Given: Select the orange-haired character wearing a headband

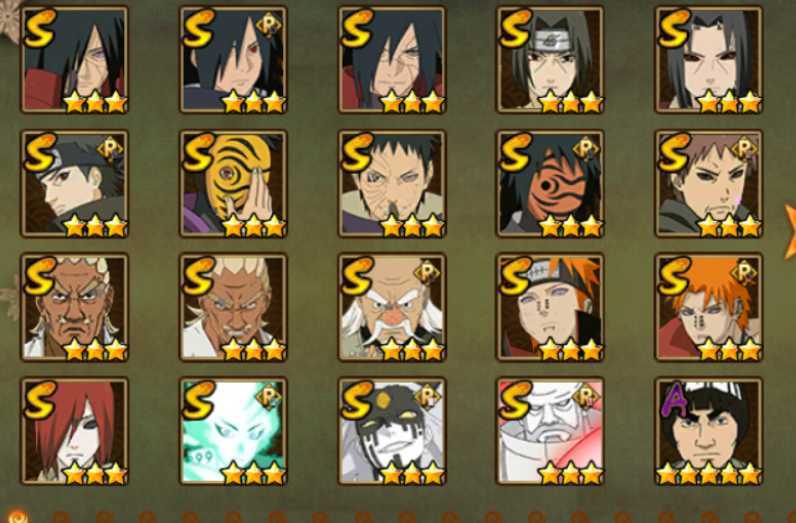Looking at the screenshot, I should (550, 307).
